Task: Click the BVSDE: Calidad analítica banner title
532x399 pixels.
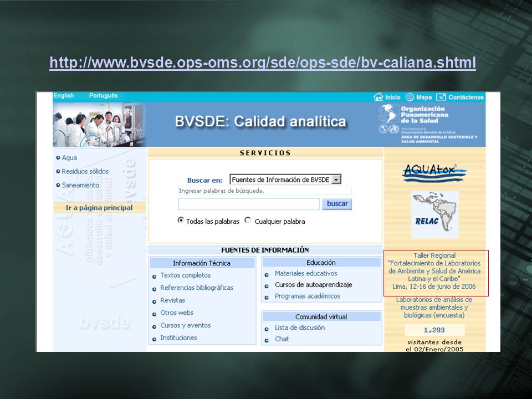Action: pyautogui.click(x=260, y=121)
